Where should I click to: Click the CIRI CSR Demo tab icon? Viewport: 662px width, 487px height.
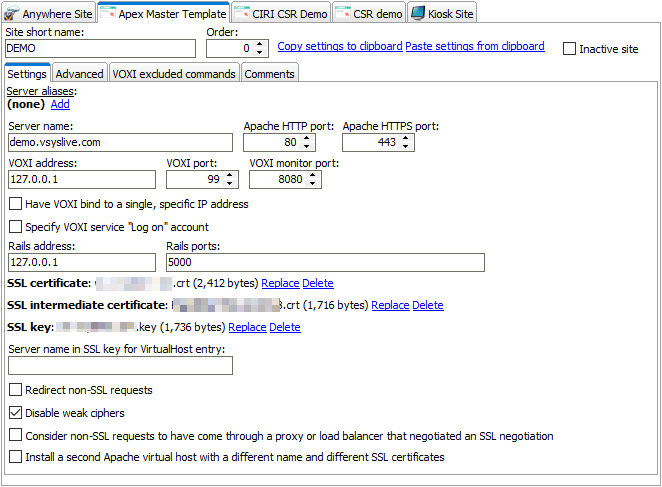coord(243,13)
